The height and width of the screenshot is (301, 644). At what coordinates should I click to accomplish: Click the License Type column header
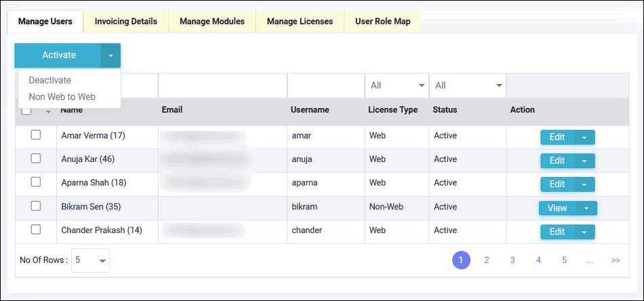tap(393, 110)
